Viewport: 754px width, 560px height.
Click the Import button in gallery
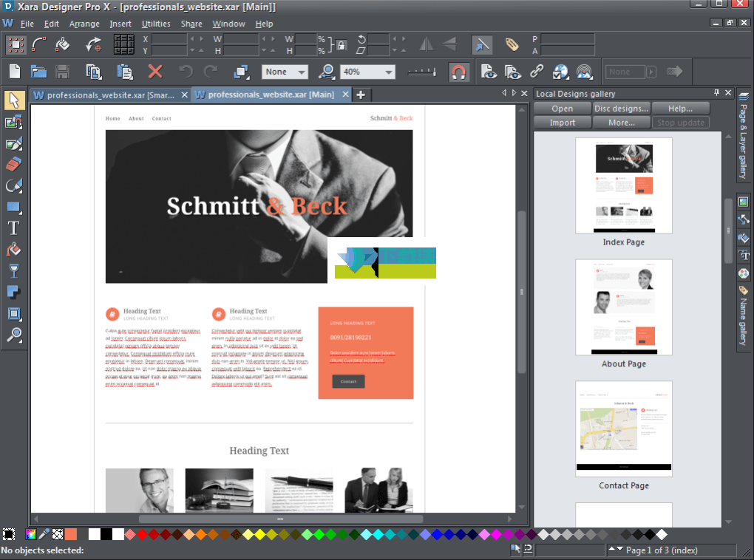pos(562,123)
